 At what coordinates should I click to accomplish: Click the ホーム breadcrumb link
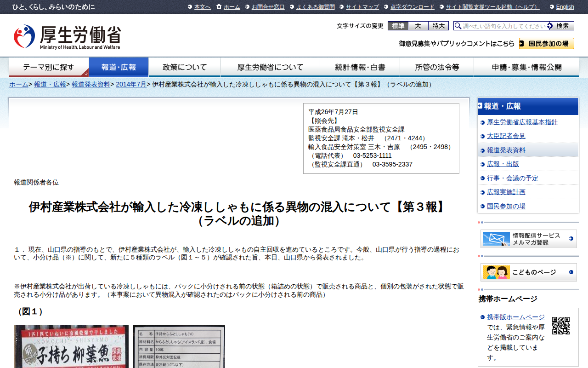(x=19, y=84)
